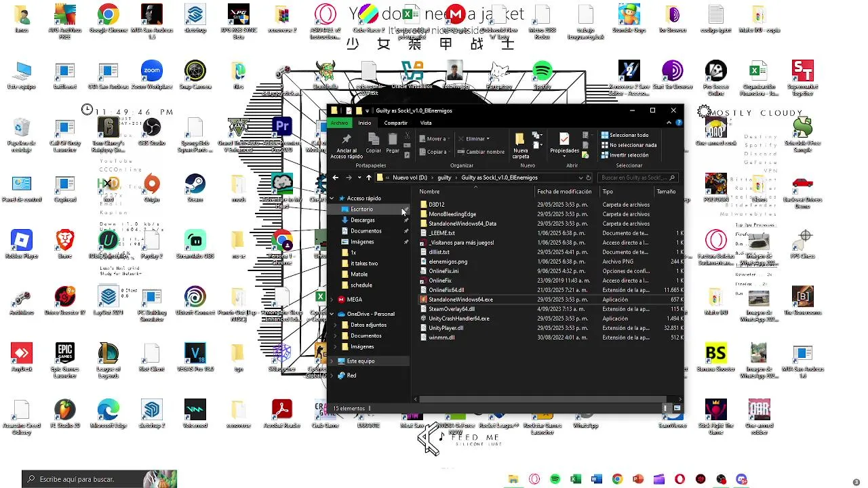This screenshot has height=488, width=868.
Task: Open recent locations dropdown beside nav arrows
Action: (x=359, y=178)
